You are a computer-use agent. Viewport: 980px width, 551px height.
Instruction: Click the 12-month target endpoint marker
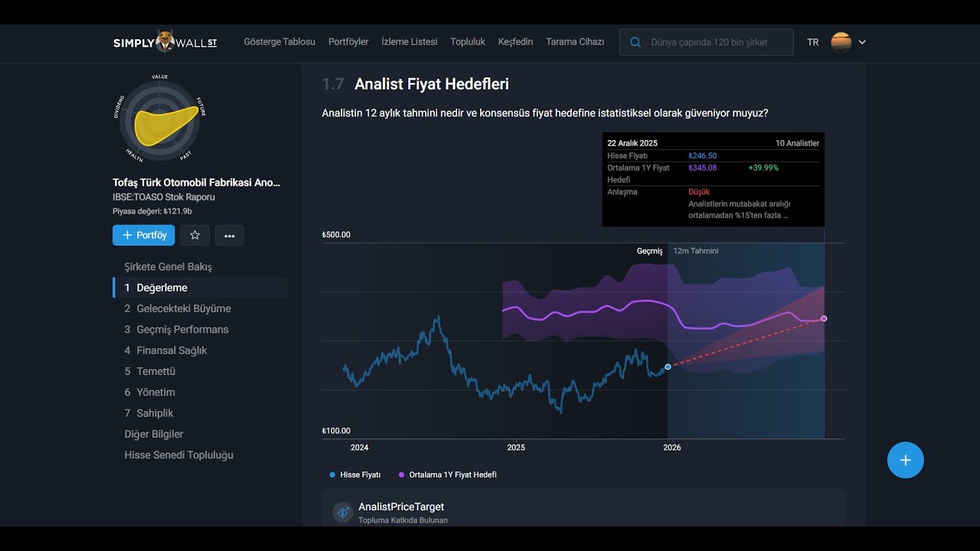click(824, 318)
